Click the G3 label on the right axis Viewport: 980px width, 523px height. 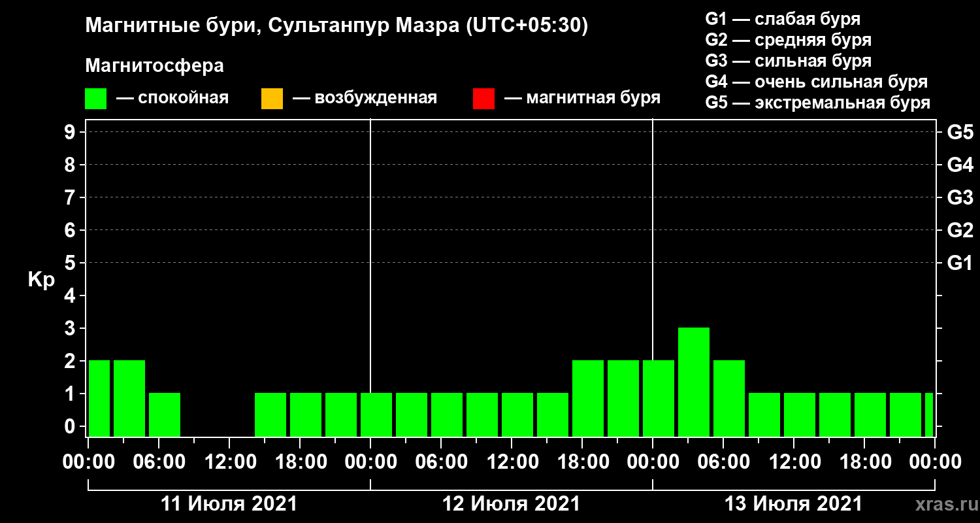tap(960, 197)
